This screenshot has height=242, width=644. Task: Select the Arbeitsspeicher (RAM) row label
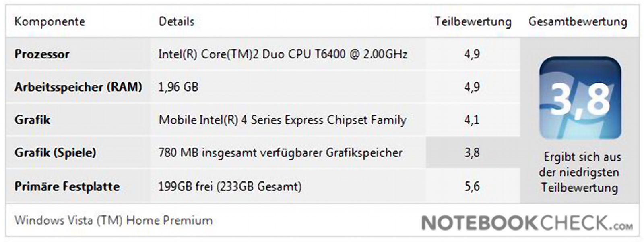tap(78, 87)
